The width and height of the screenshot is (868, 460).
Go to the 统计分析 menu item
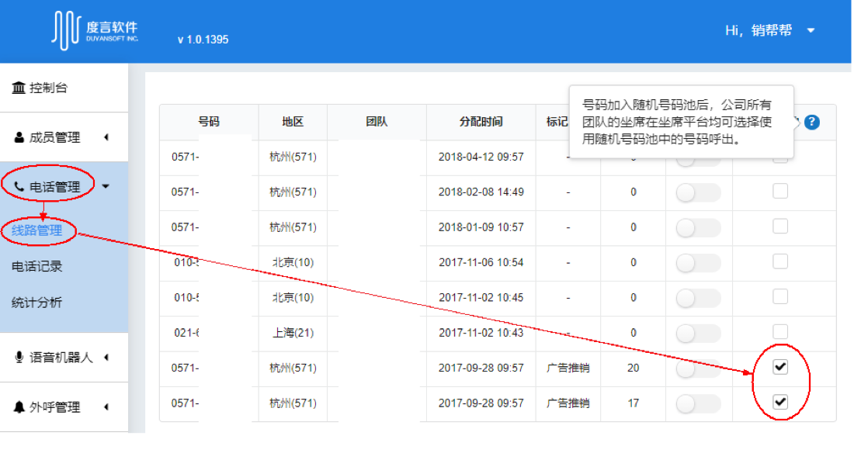point(37,303)
